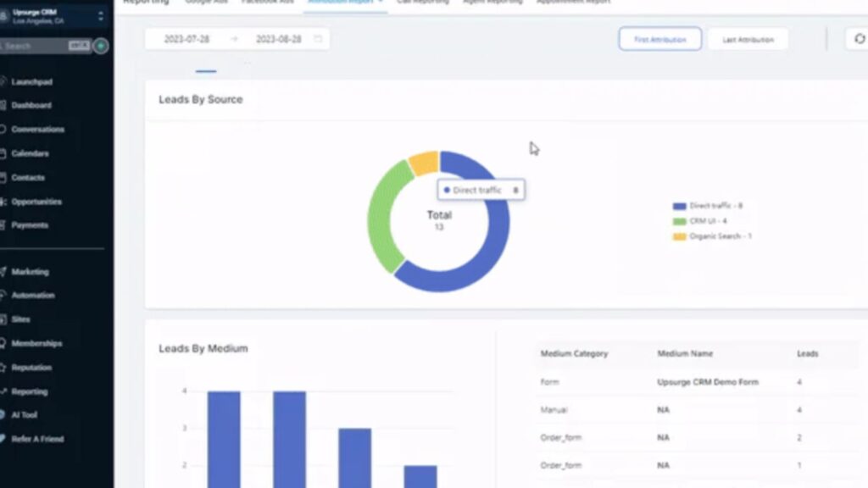Image resolution: width=868 pixels, height=488 pixels.
Task: Navigate to Sites
Action: point(20,319)
